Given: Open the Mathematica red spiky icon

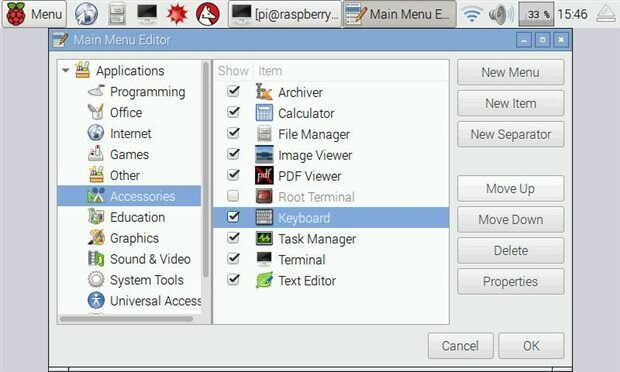Looking at the screenshot, I should tap(177, 14).
